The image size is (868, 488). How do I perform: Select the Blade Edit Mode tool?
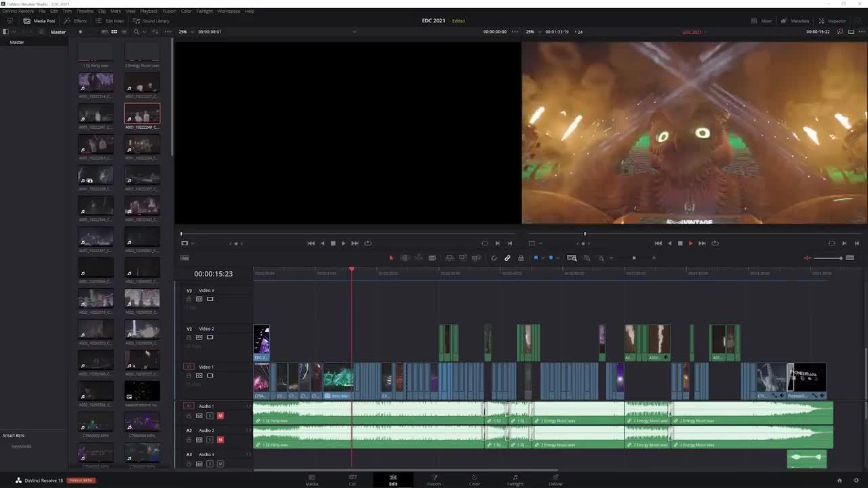point(432,258)
